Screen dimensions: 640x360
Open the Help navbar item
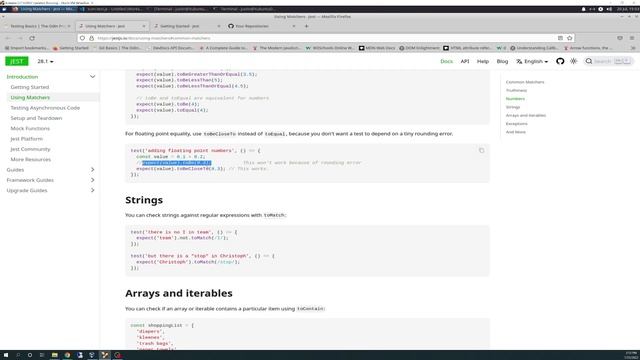click(483, 61)
